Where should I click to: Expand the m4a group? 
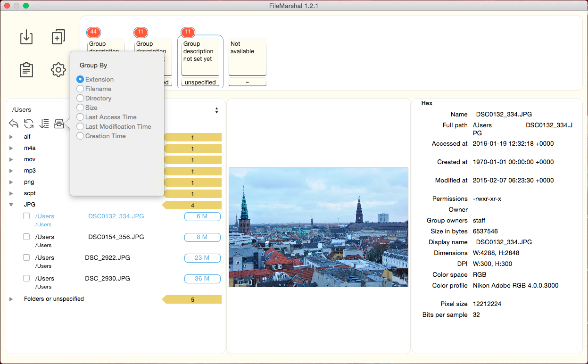pos(11,148)
